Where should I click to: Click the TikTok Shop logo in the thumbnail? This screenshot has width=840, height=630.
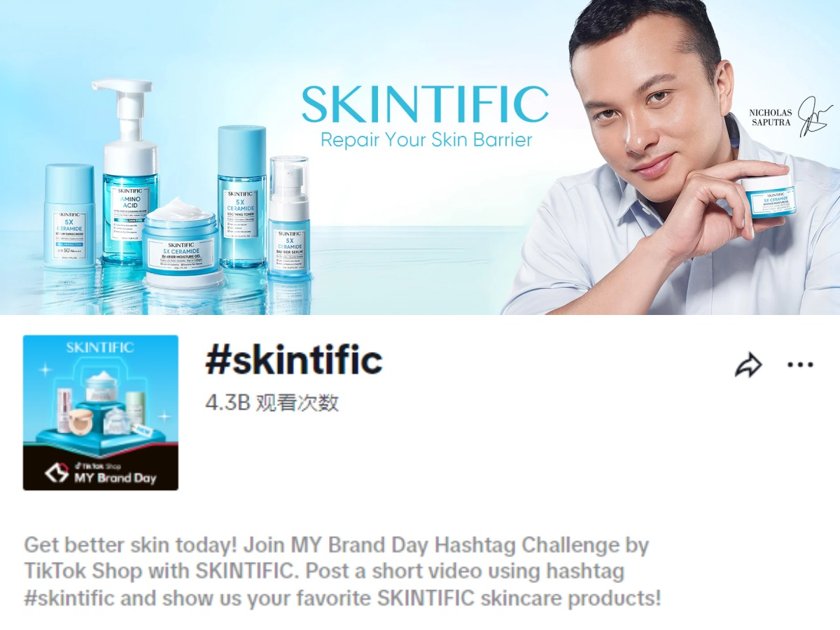click(57, 472)
